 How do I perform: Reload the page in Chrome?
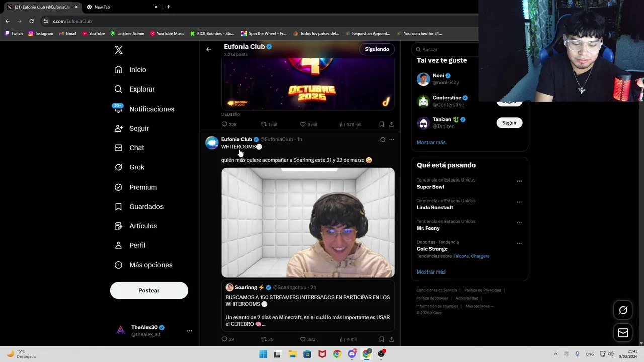click(31, 21)
